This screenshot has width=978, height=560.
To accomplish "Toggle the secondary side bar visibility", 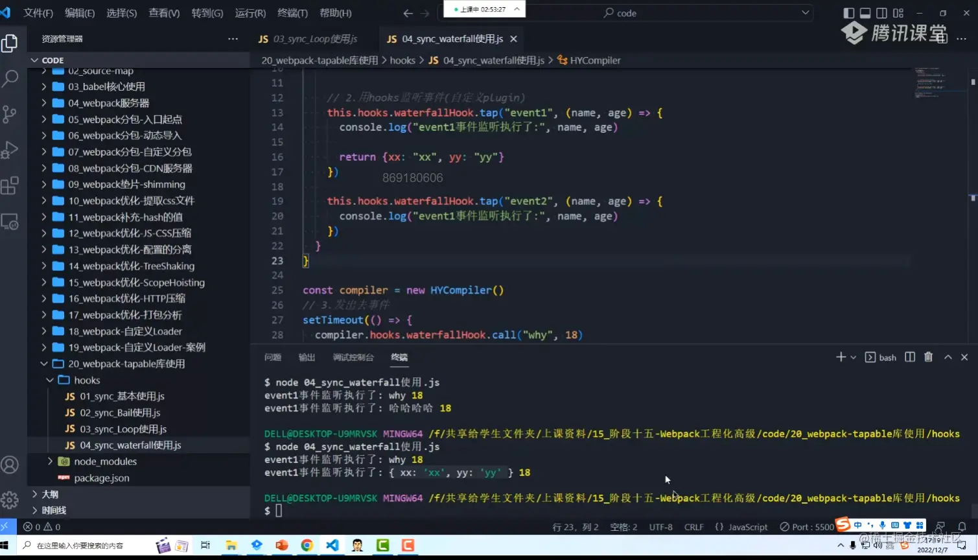I will [x=881, y=13].
